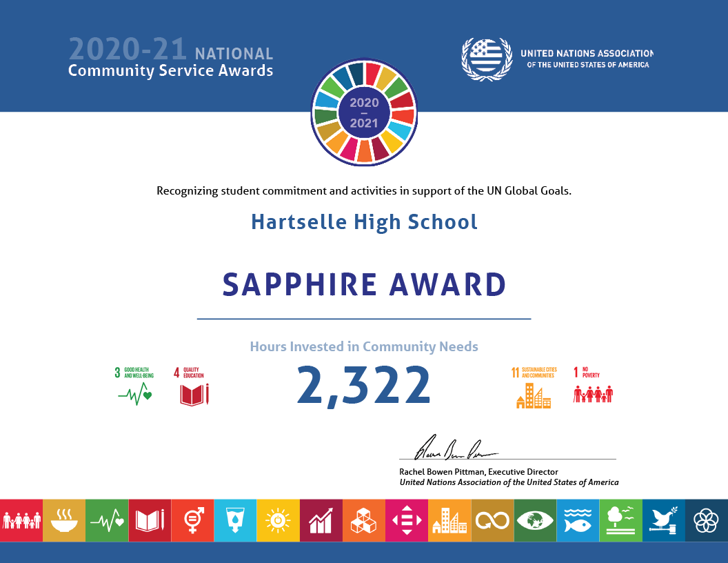
Task: Click the Life on Land tree icon
Action: [x=620, y=520]
